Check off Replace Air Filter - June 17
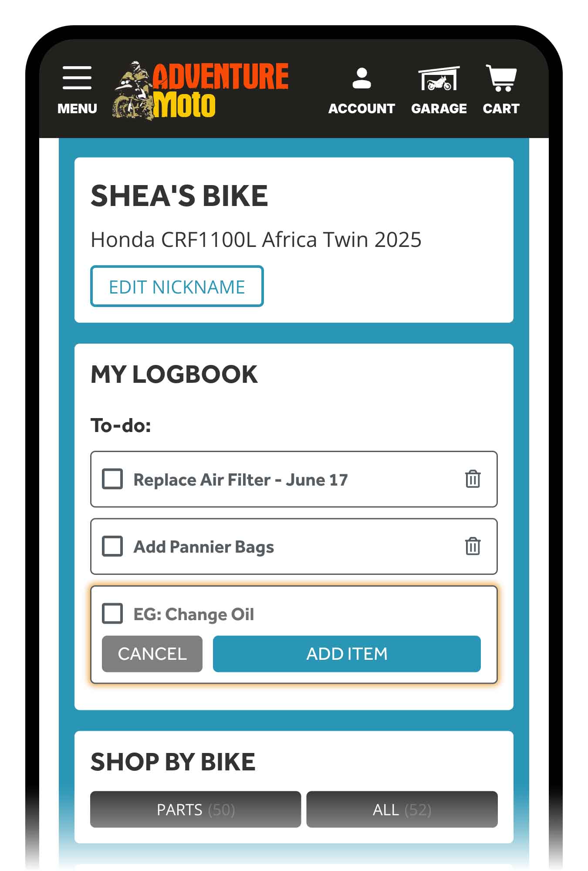Viewport: 588px width, 871px height. point(112,479)
